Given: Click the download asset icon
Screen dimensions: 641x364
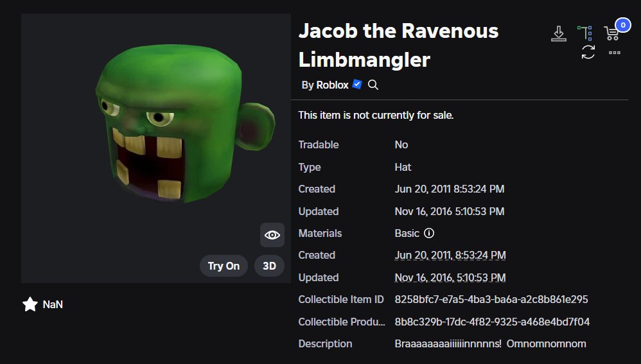Looking at the screenshot, I should tap(558, 33).
